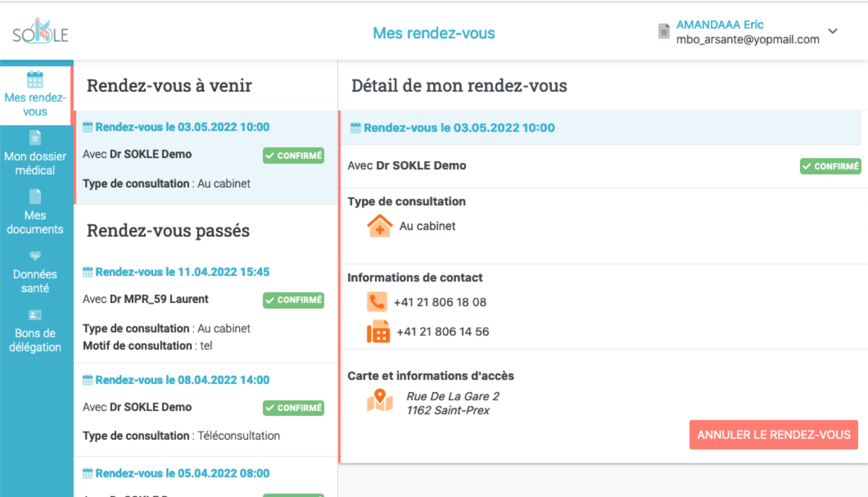This screenshot has height=497, width=868.
Task: Open Données santé heart icon
Action: pyautogui.click(x=35, y=256)
